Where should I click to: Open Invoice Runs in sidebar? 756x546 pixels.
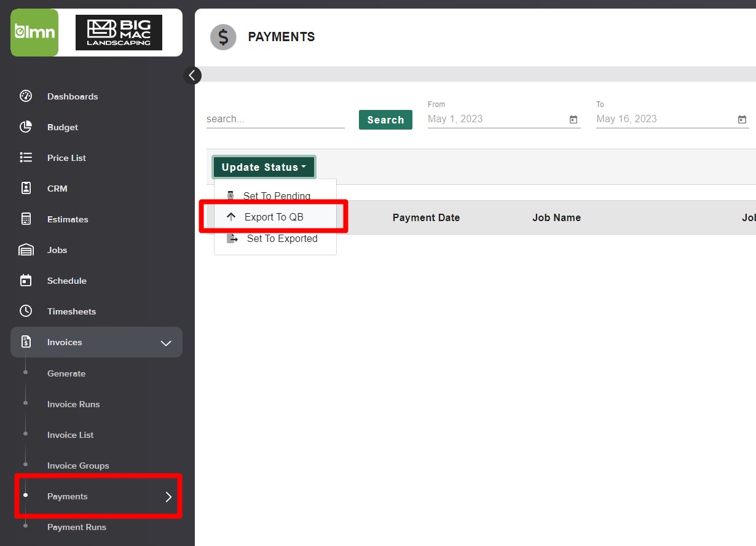coord(73,404)
